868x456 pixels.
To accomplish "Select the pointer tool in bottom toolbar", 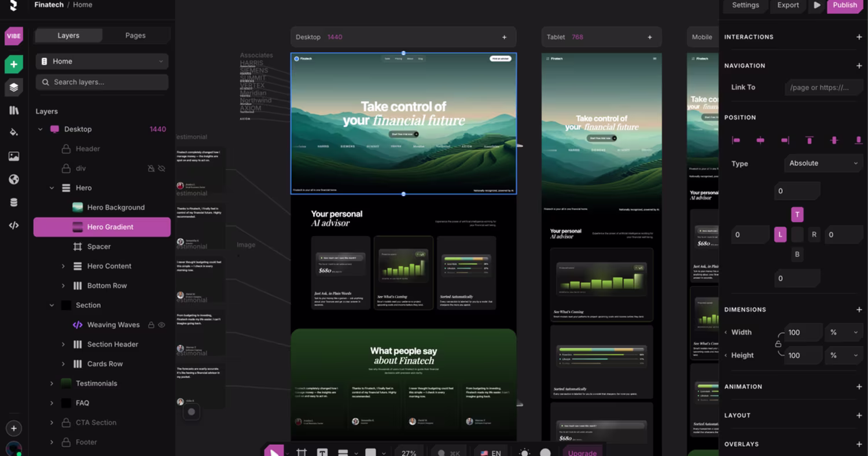I will pyautogui.click(x=274, y=452).
